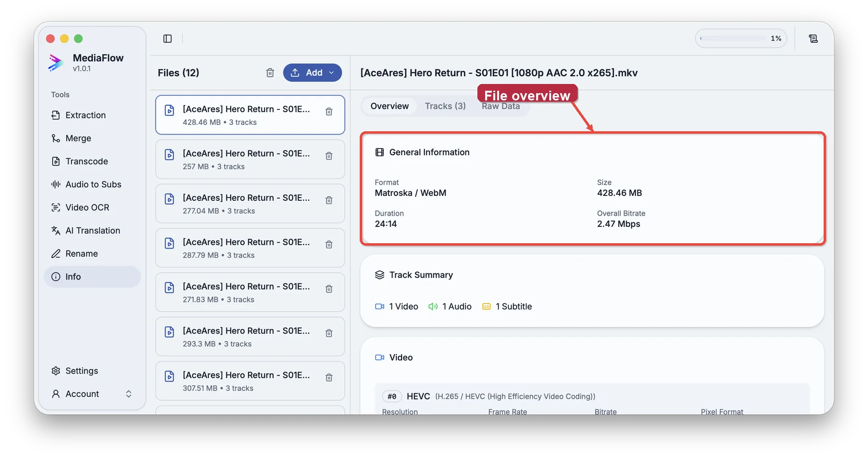This screenshot has width=868, height=458.
Task: Click the Matroska / WebM format value
Action: (410, 193)
